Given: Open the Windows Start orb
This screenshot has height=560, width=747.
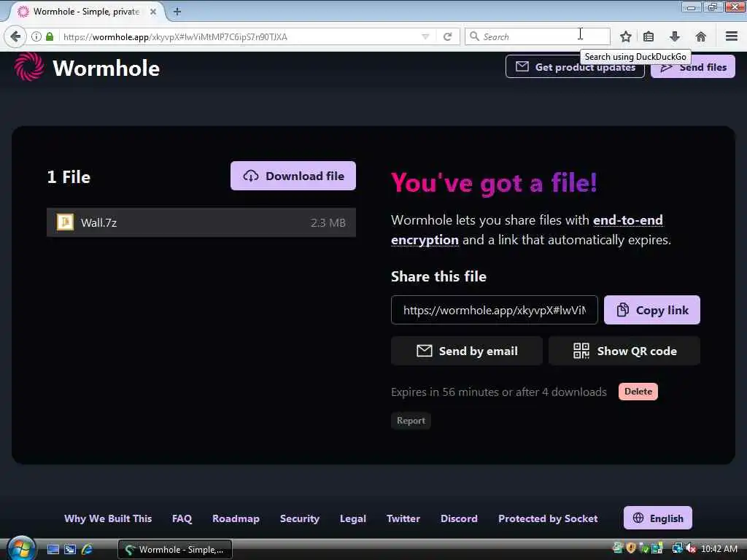Looking at the screenshot, I should (x=21, y=548).
